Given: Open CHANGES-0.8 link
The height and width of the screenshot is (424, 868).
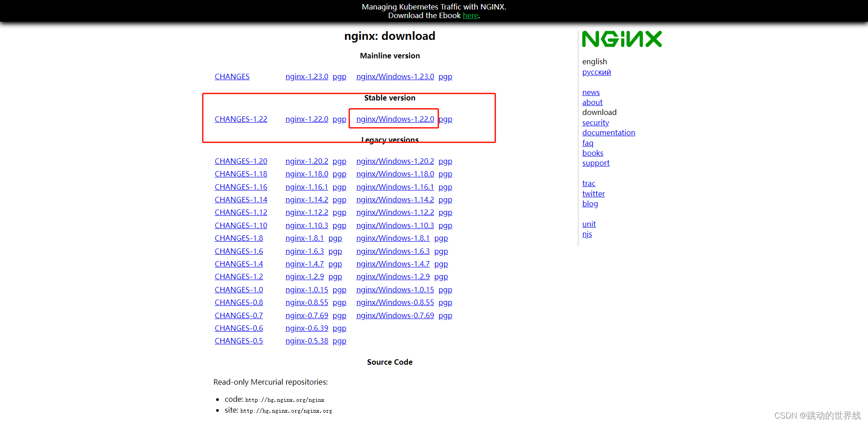Looking at the screenshot, I should point(239,302).
